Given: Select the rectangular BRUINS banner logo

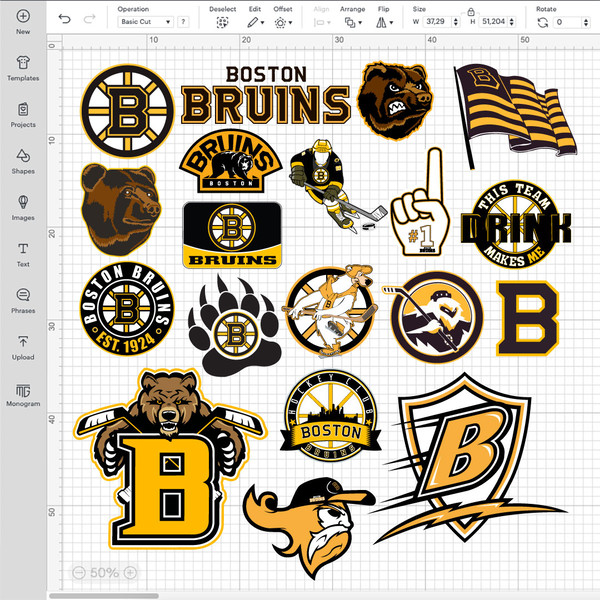Looking at the screenshot, I should coord(232,235).
